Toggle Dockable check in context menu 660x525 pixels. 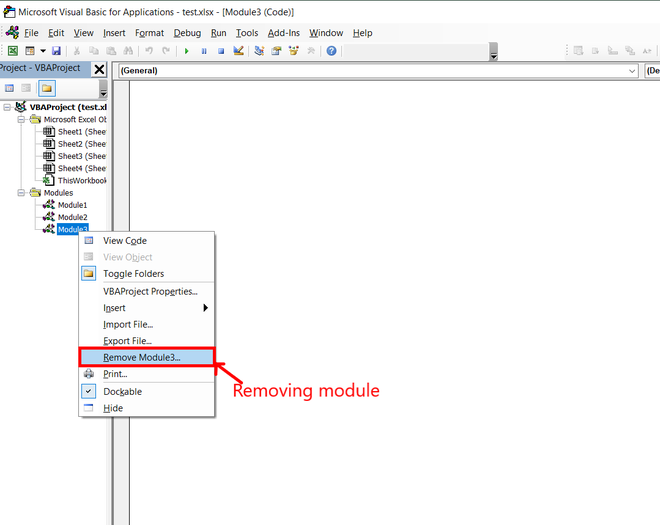(147, 392)
